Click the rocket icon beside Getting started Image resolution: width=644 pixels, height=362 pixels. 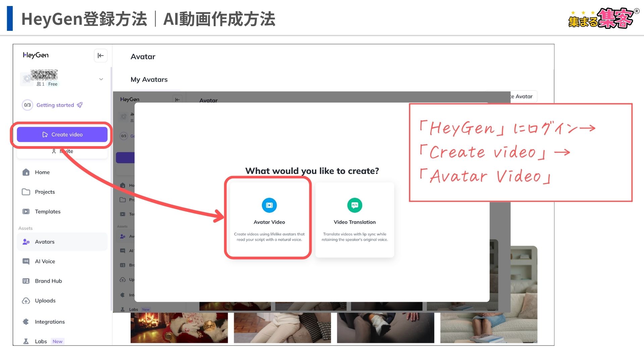[80, 105]
